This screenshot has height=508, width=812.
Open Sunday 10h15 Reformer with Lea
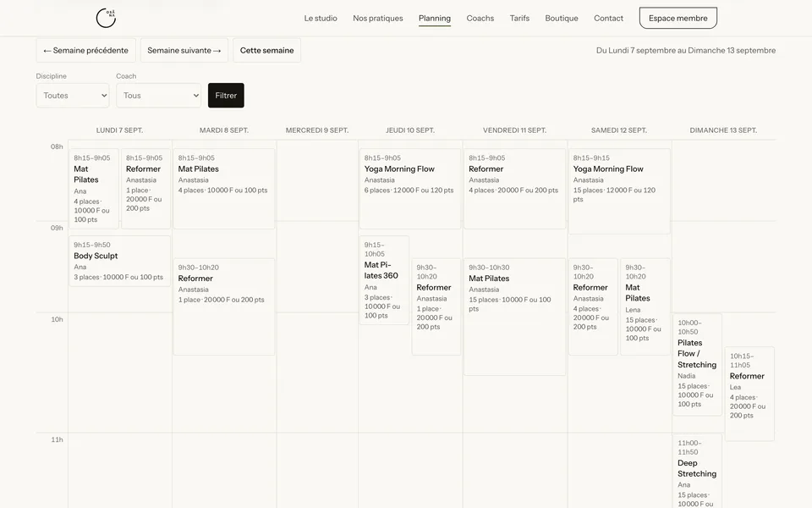(749, 394)
